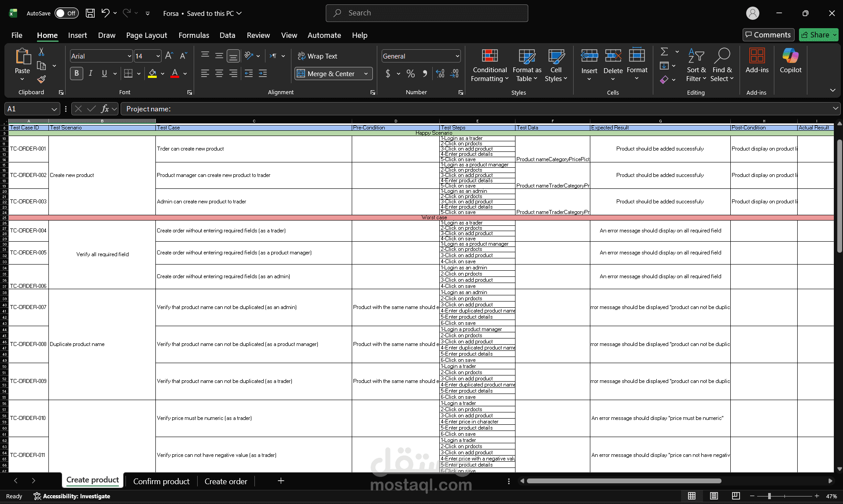The height and width of the screenshot is (504, 843).
Task: Toggle Bottom Align button
Action: click(233, 56)
